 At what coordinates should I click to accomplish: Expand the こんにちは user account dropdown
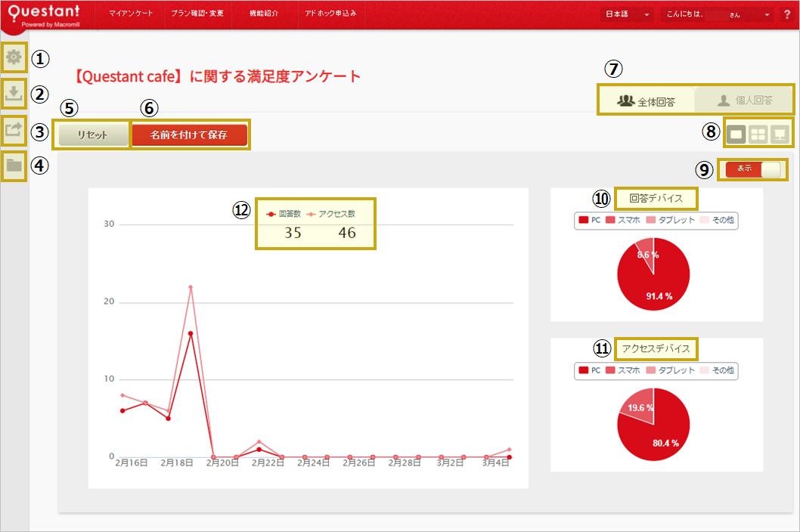pos(718,14)
